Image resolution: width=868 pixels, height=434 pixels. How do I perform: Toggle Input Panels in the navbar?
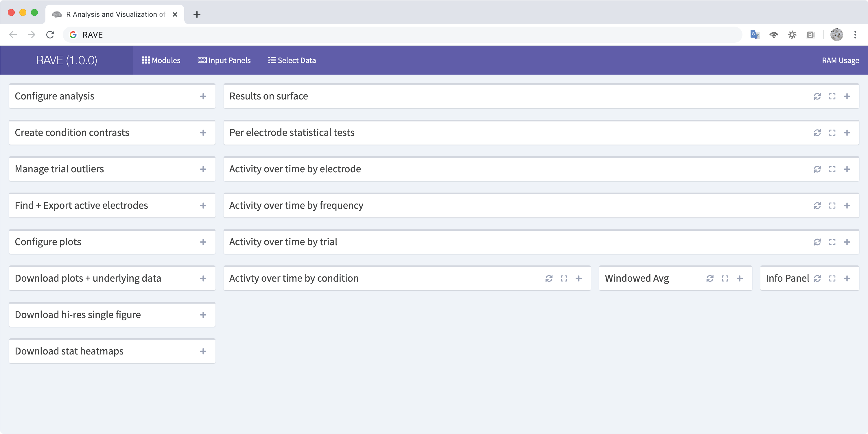pyautogui.click(x=224, y=60)
